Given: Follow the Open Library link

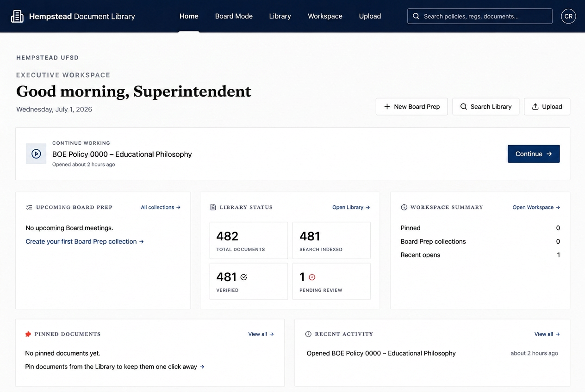Looking at the screenshot, I should 351,208.
